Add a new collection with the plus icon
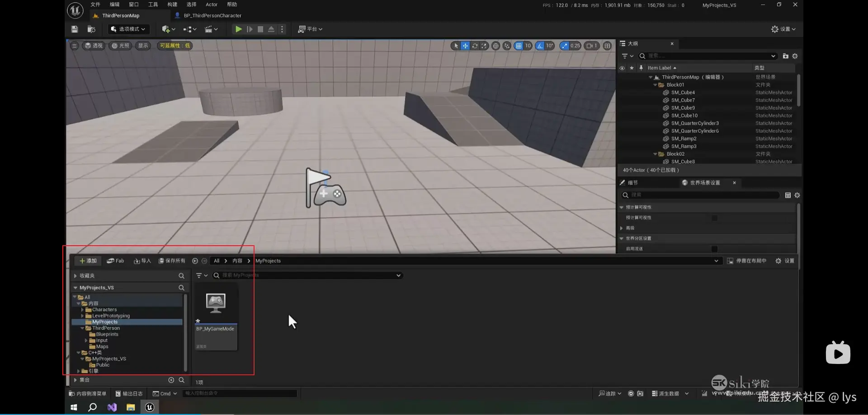 (x=171, y=380)
